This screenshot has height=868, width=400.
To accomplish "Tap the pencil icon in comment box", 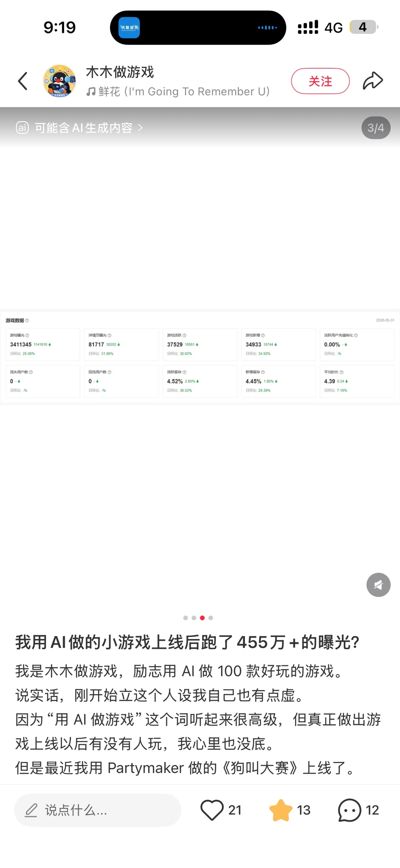I will pyautogui.click(x=31, y=811).
